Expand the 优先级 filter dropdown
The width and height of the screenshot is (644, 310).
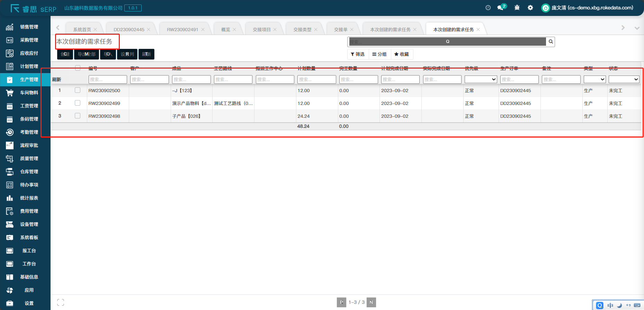point(481,79)
